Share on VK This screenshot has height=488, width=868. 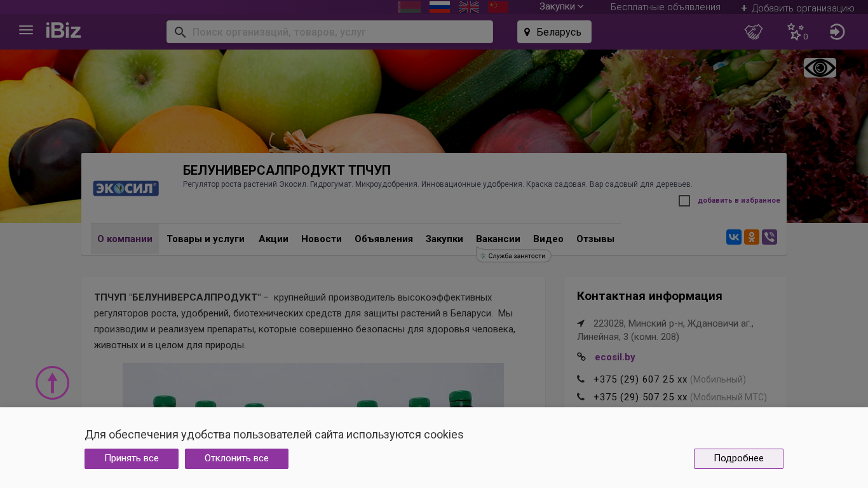coord(734,237)
